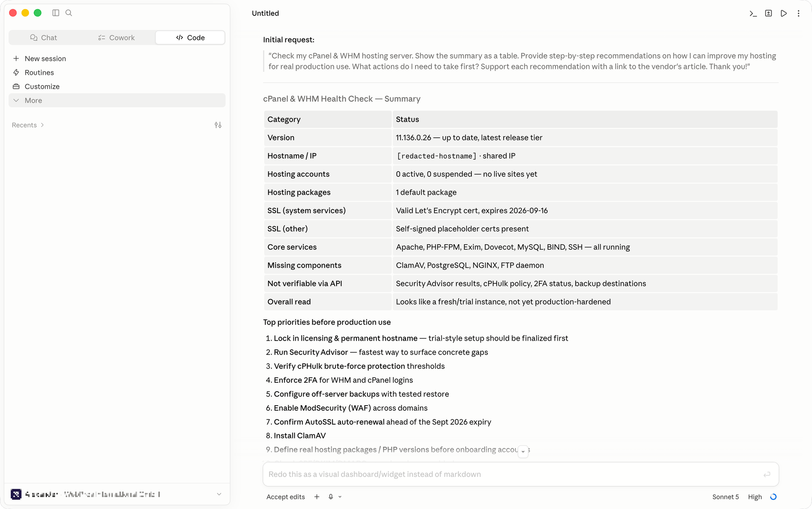Open the terminal icon in the header
812x509 pixels.
(x=753, y=13)
